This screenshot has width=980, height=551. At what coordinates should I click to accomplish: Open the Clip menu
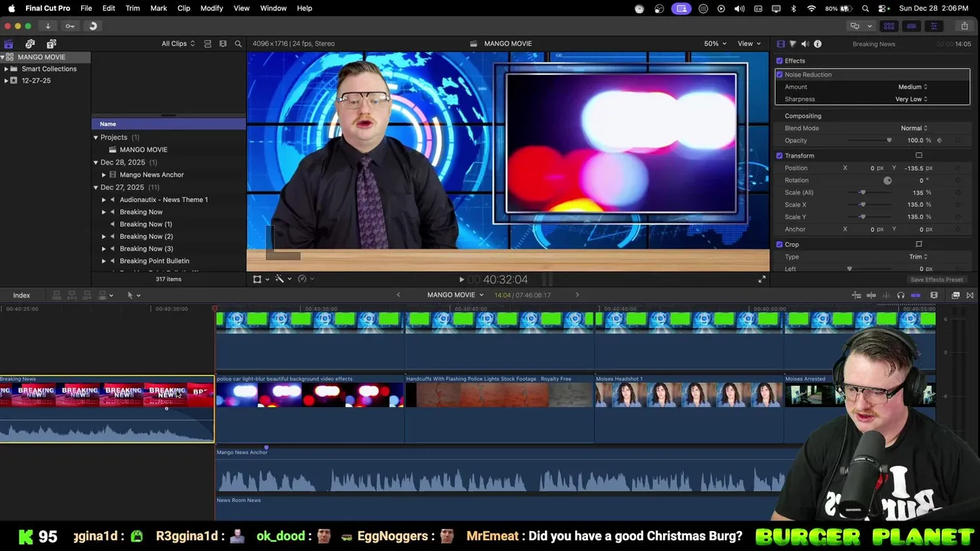[184, 8]
